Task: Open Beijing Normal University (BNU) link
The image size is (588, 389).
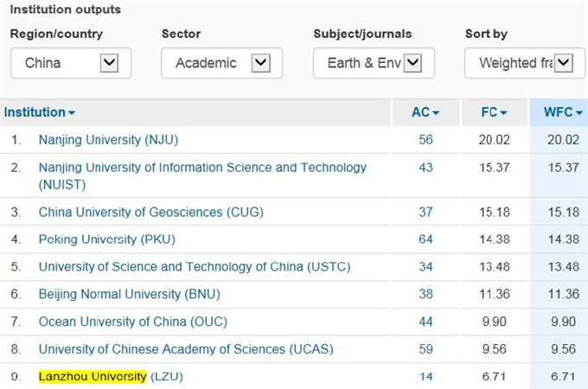Action: (x=130, y=294)
